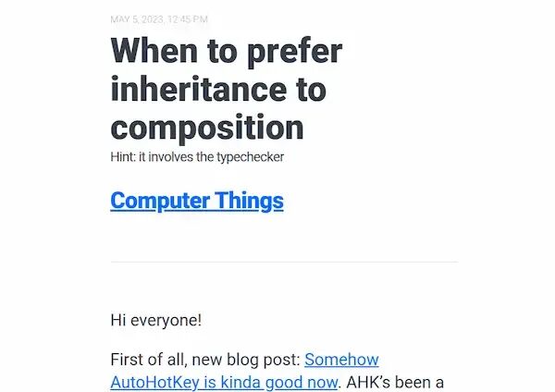
Task: Click the word "Things" in the blue link
Action: click(x=249, y=201)
